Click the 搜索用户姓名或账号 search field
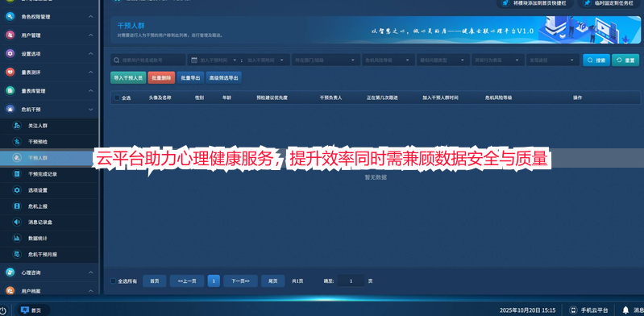The height and width of the screenshot is (316, 644). tap(148, 60)
